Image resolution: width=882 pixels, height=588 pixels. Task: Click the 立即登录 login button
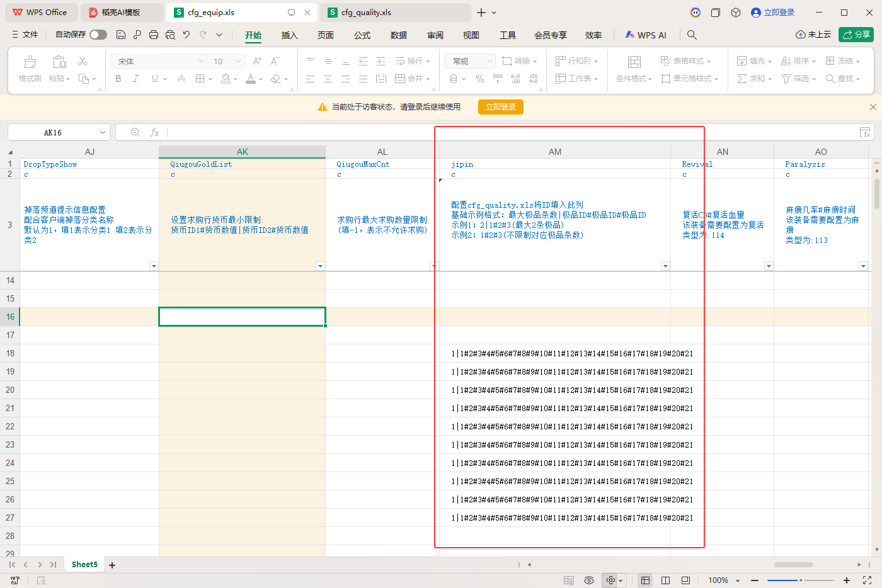coord(500,107)
